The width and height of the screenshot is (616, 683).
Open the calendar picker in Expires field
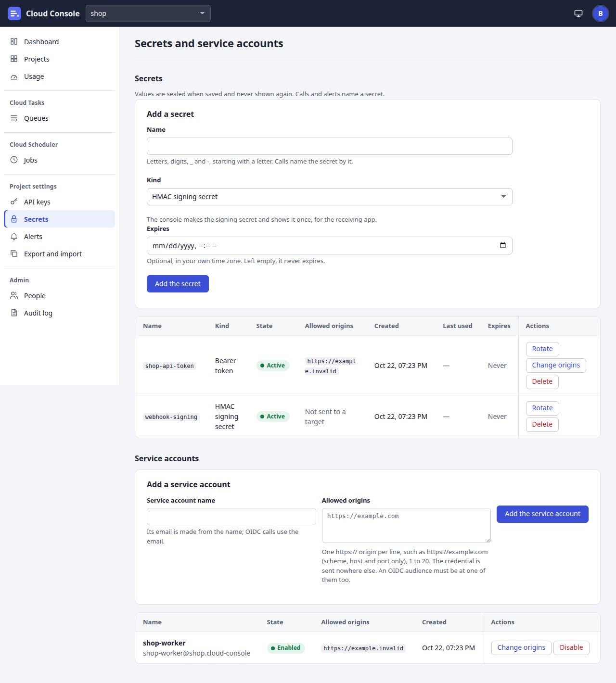(503, 245)
